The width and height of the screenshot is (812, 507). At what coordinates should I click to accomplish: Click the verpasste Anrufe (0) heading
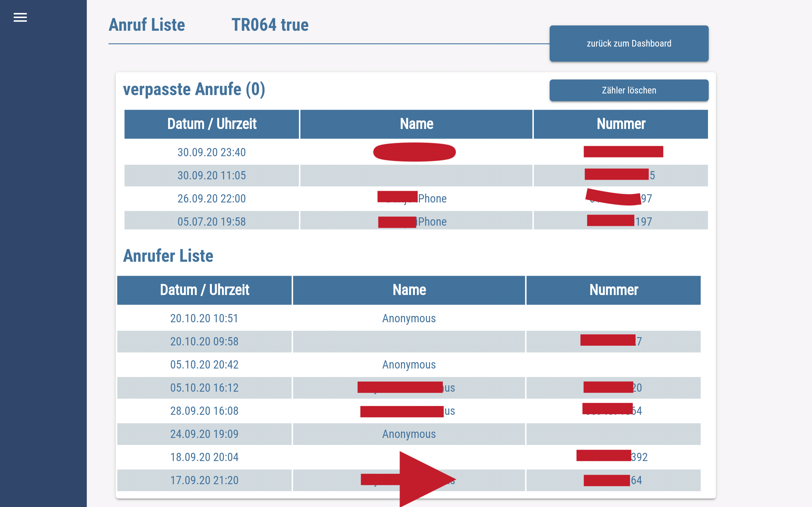[x=194, y=90]
